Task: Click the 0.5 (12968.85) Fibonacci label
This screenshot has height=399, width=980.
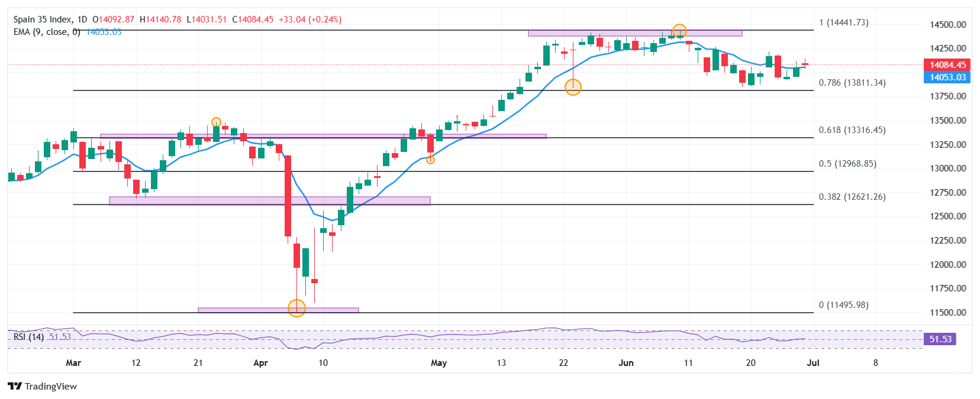Action: [x=847, y=164]
